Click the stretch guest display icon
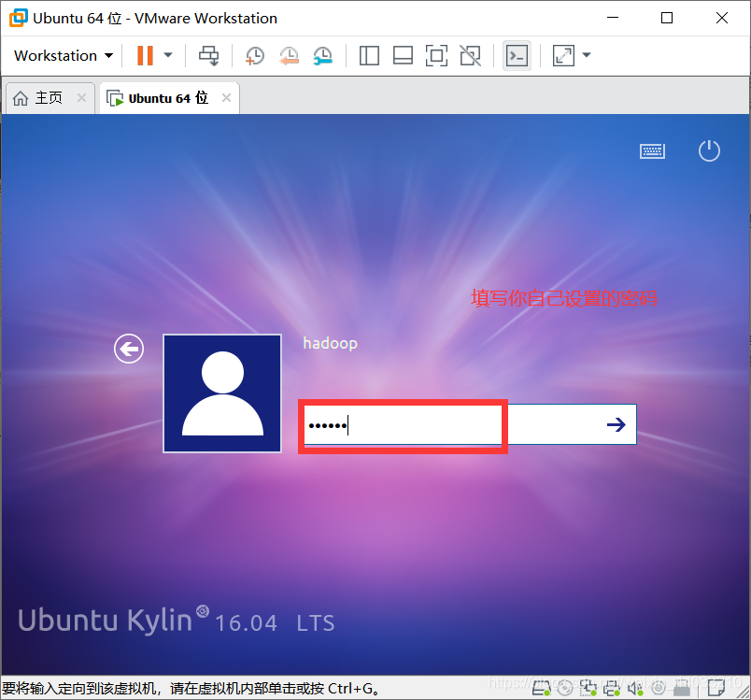This screenshot has width=751, height=700. (x=563, y=55)
